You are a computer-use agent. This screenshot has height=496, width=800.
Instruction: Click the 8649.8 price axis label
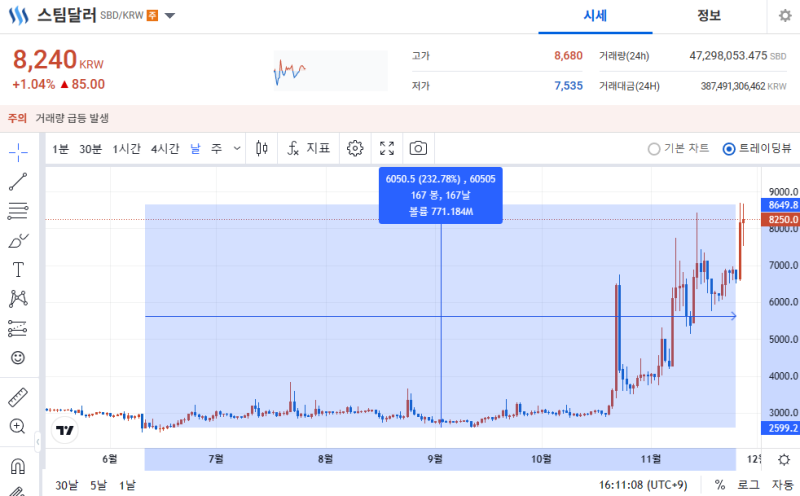(x=780, y=205)
